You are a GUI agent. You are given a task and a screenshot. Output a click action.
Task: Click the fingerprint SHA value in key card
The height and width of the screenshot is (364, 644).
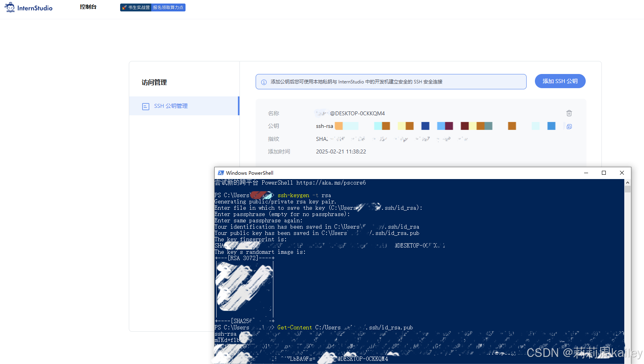pos(392,139)
